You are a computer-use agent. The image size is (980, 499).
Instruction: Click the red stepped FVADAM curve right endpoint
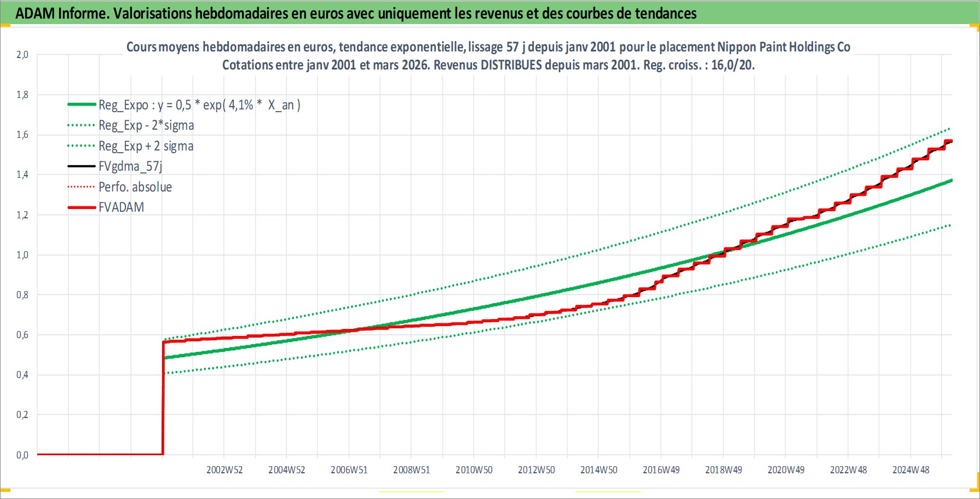pos(950,141)
